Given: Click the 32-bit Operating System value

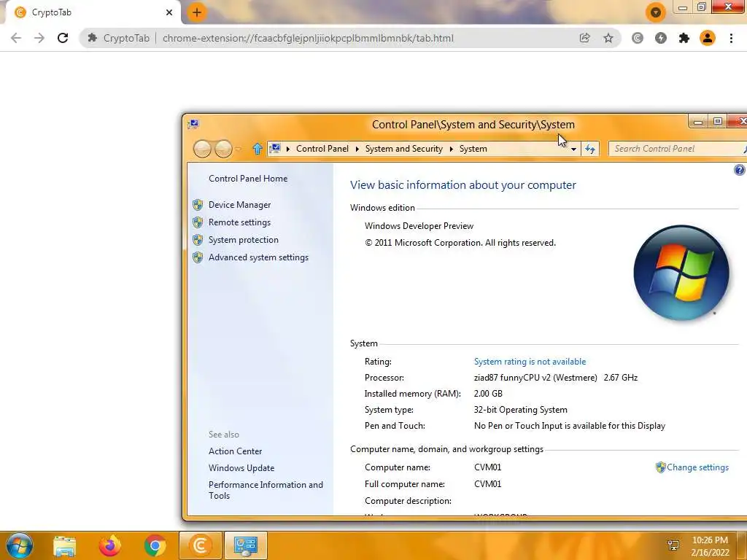Looking at the screenshot, I should tap(520, 410).
